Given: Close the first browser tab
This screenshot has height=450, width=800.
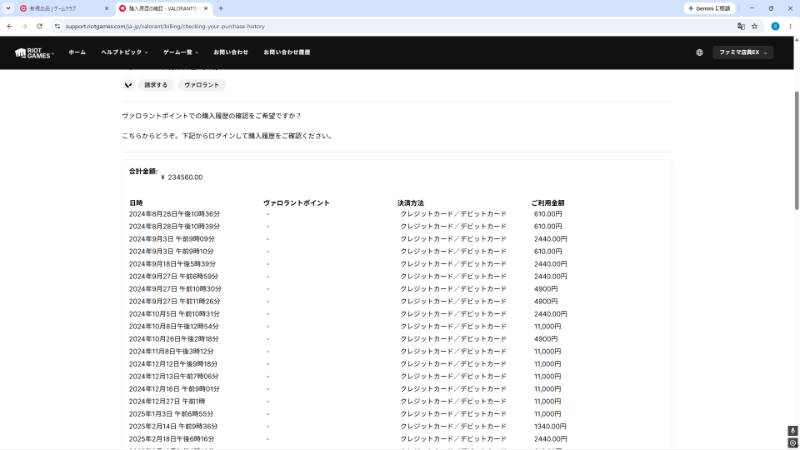Looking at the screenshot, I should coord(106,8).
